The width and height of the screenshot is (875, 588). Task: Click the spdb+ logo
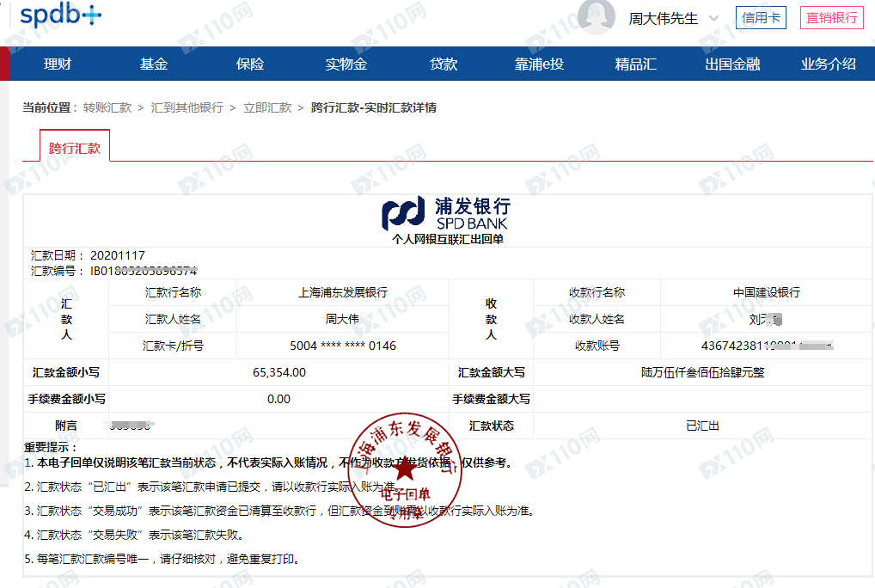(x=61, y=15)
